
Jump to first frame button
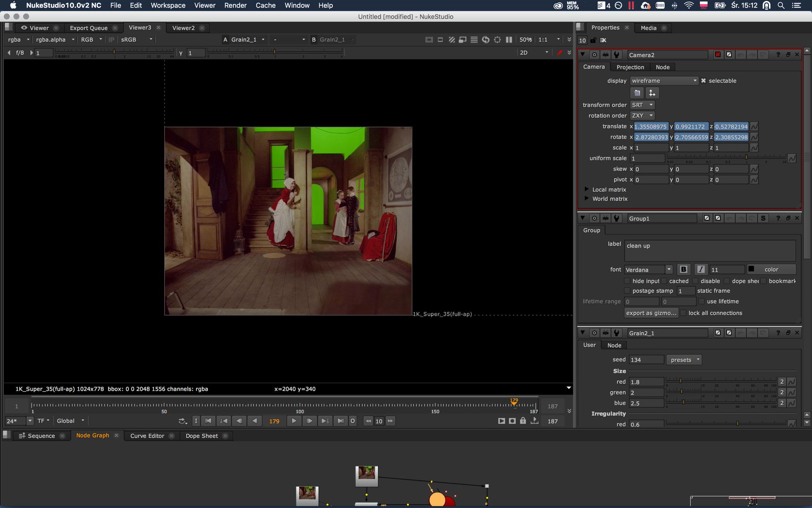pyautogui.click(x=208, y=421)
